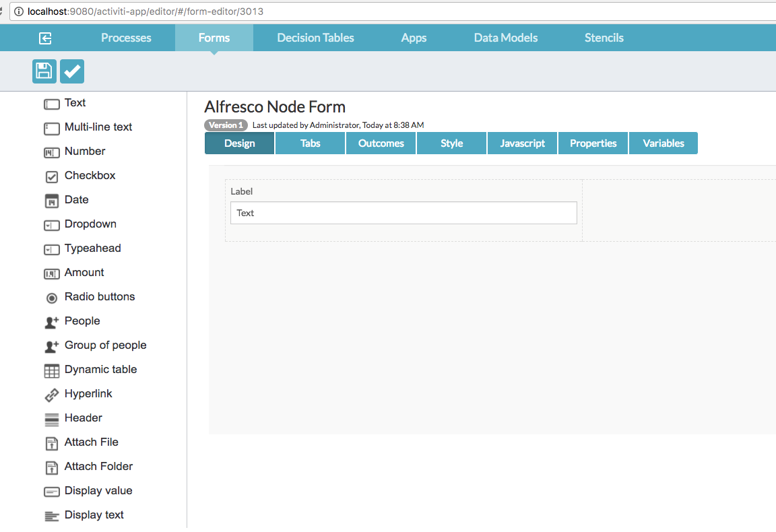Switch to the Variables tab
Image resolution: width=776 pixels, height=532 pixels.
[x=664, y=143]
